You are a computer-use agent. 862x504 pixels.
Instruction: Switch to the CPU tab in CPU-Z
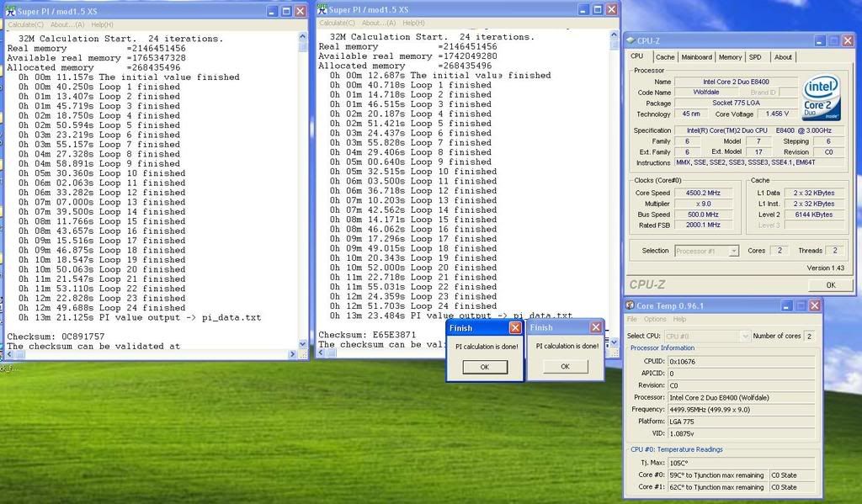point(637,56)
